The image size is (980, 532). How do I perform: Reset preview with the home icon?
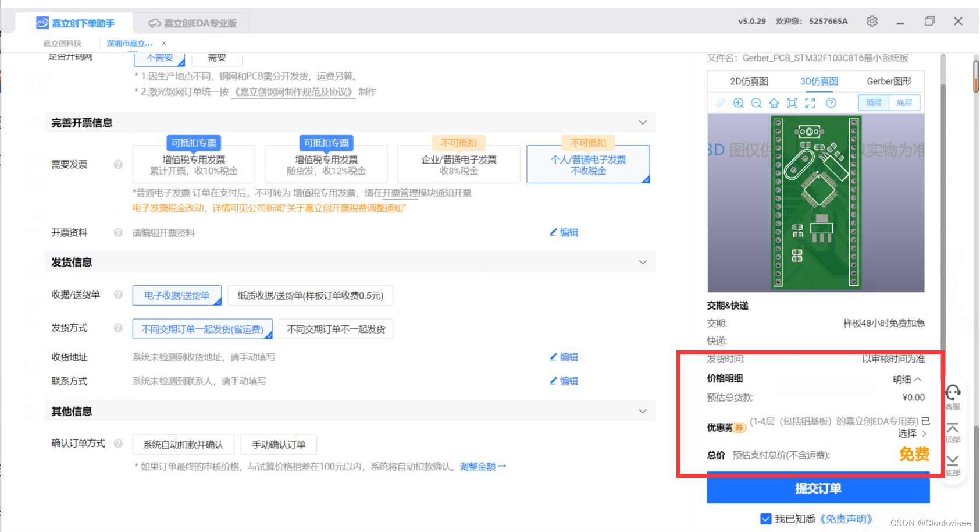click(774, 103)
